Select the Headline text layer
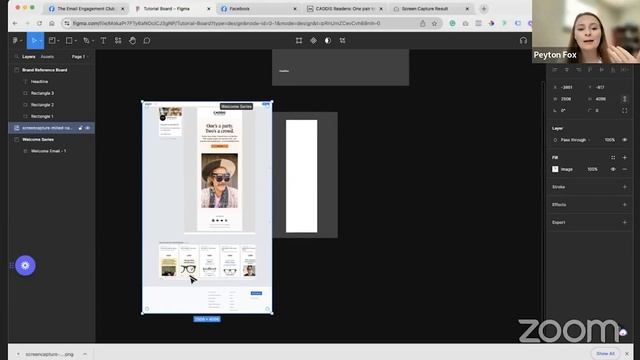Image resolution: width=640 pixels, height=360 pixels. pyautogui.click(x=39, y=82)
